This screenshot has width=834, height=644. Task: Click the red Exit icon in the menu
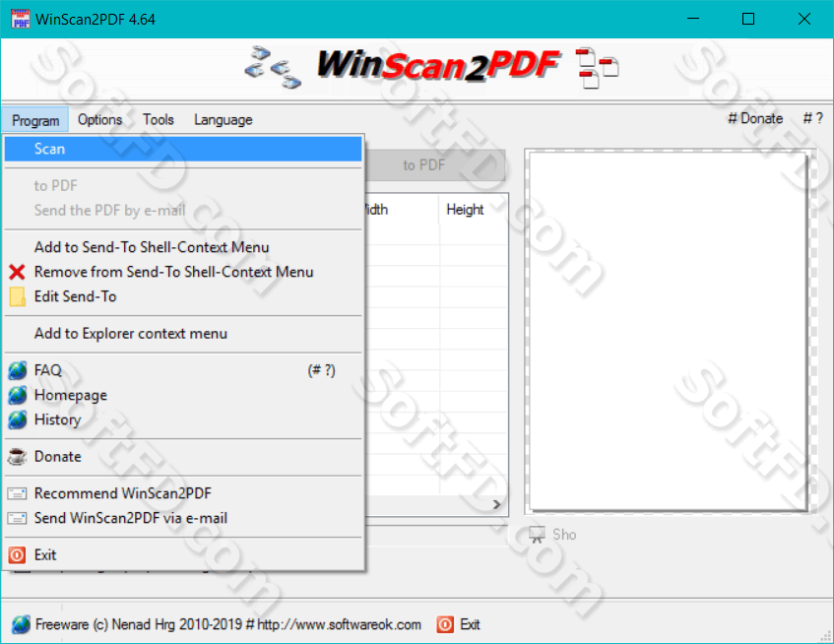tap(17, 555)
